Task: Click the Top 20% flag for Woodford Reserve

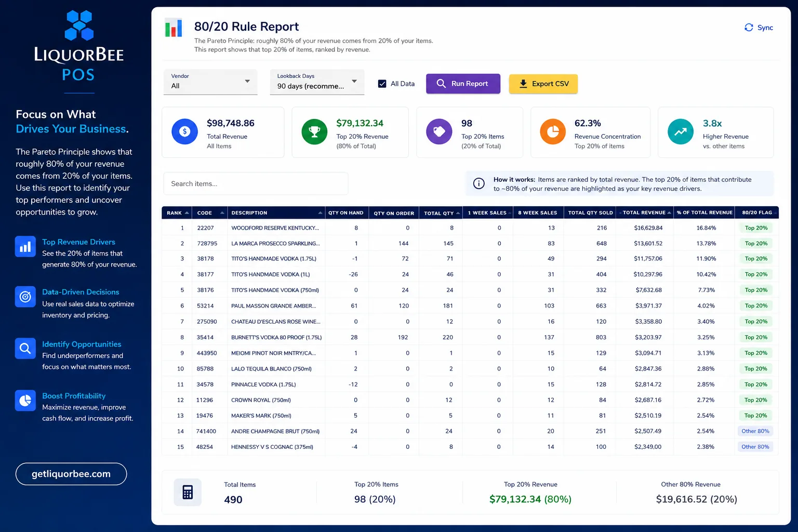Action: click(756, 228)
